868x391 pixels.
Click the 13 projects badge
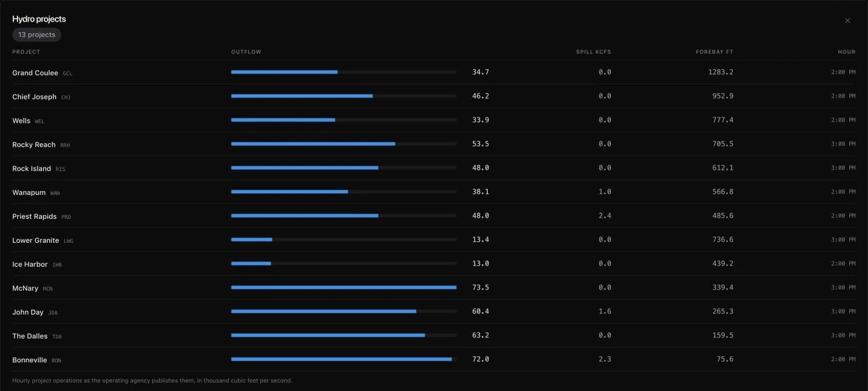point(37,34)
